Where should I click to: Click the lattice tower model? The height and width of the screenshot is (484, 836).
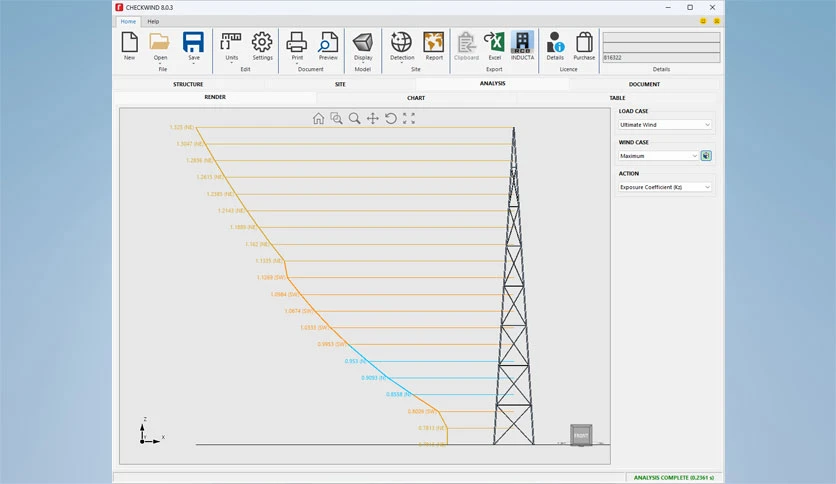pyautogui.click(x=513, y=286)
